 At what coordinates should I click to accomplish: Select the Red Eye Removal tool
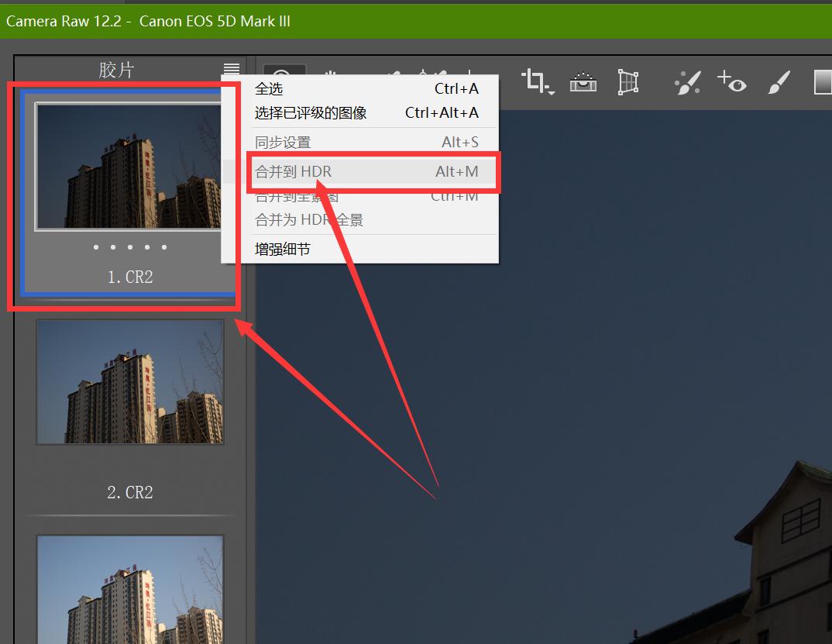(x=731, y=81)
